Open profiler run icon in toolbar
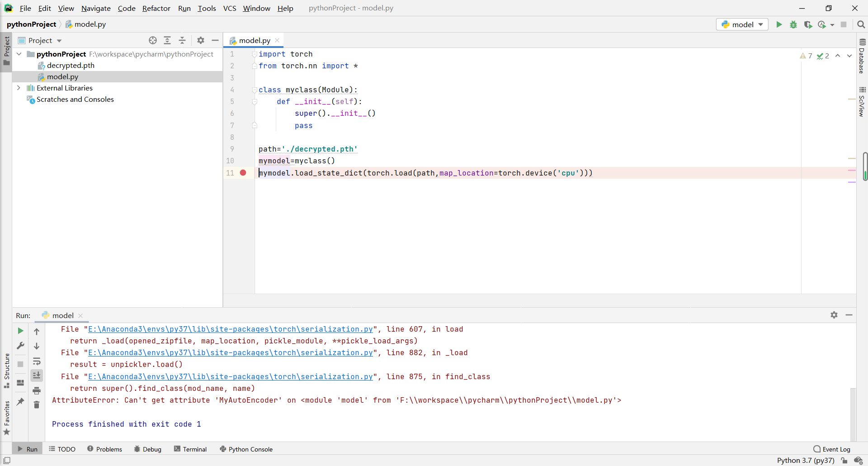This screenshot has height=466, width=868. [x=822, y=24]
